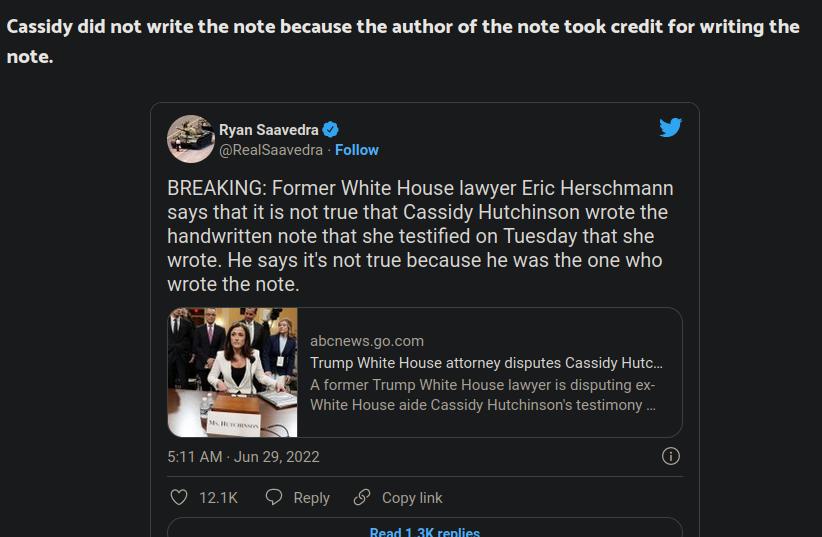
Task: Click the reply speech bubble icon
Action: 274,497
